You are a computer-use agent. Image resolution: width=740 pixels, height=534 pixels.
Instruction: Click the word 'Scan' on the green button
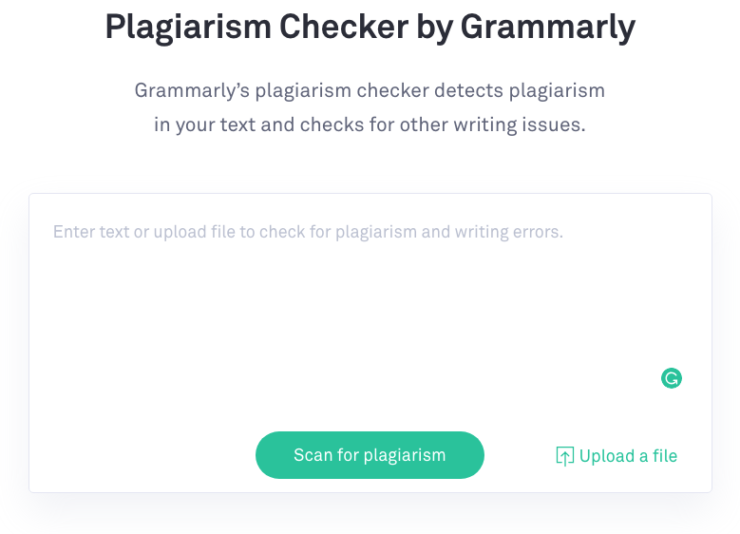(x=312, y=455)
